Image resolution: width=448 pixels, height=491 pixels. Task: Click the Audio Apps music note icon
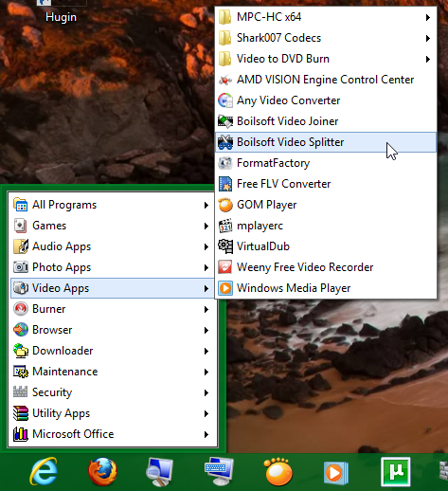click(x=21, y=246)
